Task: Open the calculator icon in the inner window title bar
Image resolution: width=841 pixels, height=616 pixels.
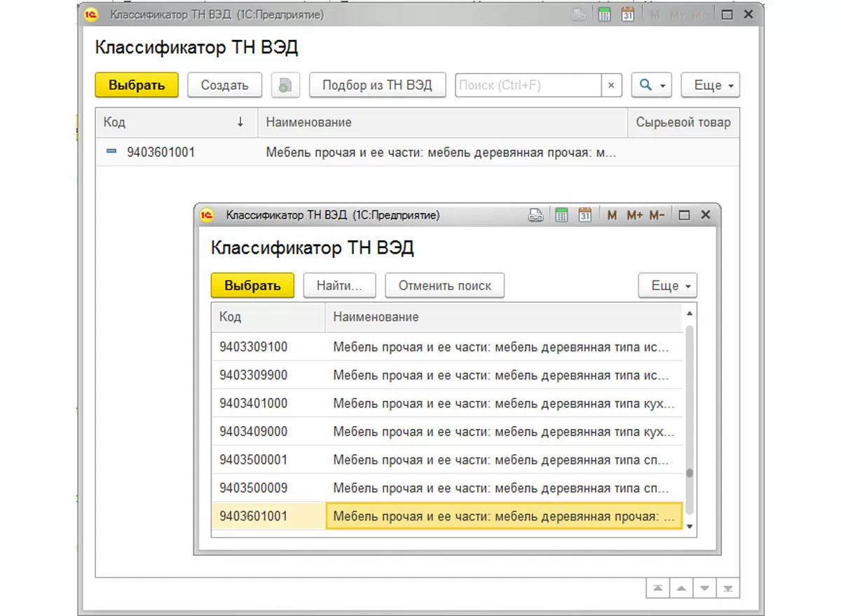Action: point(561,215)
